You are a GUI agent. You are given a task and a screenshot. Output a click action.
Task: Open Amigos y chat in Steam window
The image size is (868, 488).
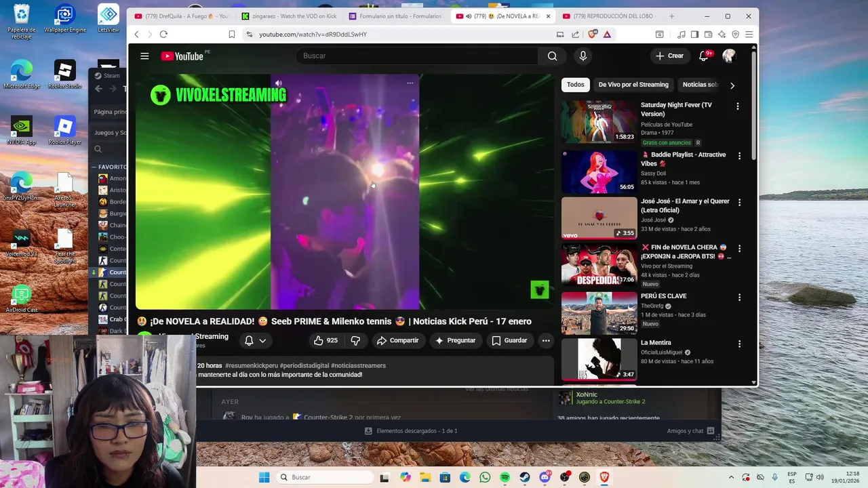[x=690, y=431]
